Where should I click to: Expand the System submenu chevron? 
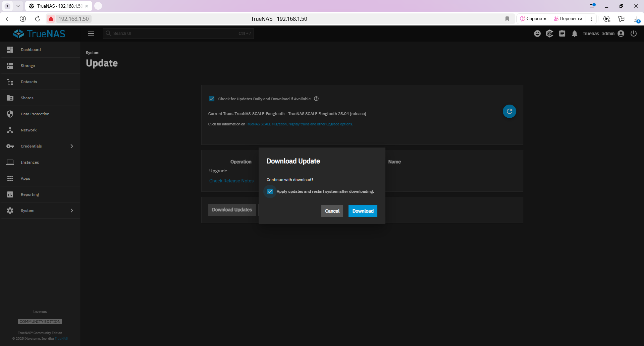(72, 211)
